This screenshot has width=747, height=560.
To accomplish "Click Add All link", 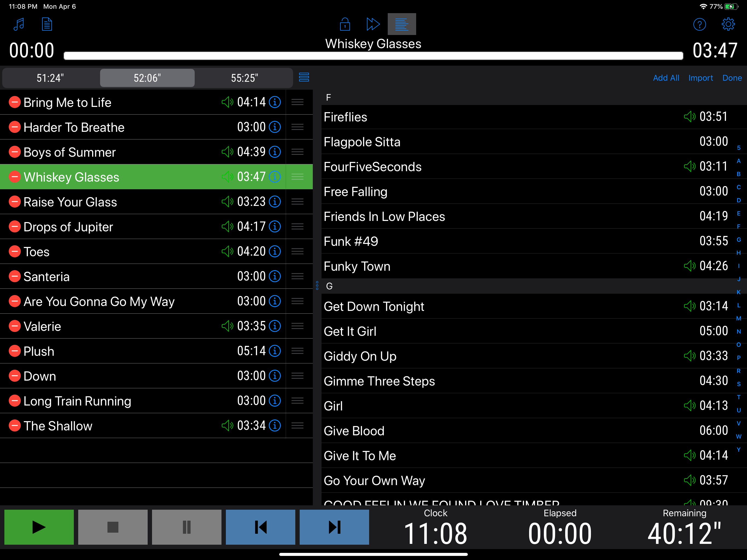I will click(x=666, y=78).
